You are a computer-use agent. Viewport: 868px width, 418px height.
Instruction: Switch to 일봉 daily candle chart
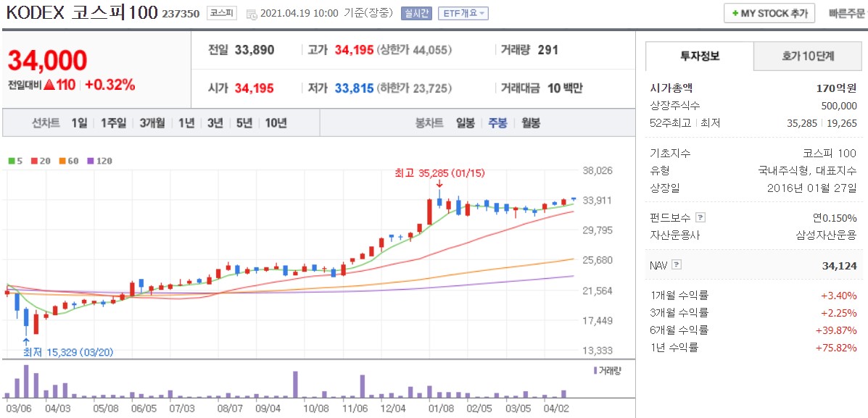point(465,122)
